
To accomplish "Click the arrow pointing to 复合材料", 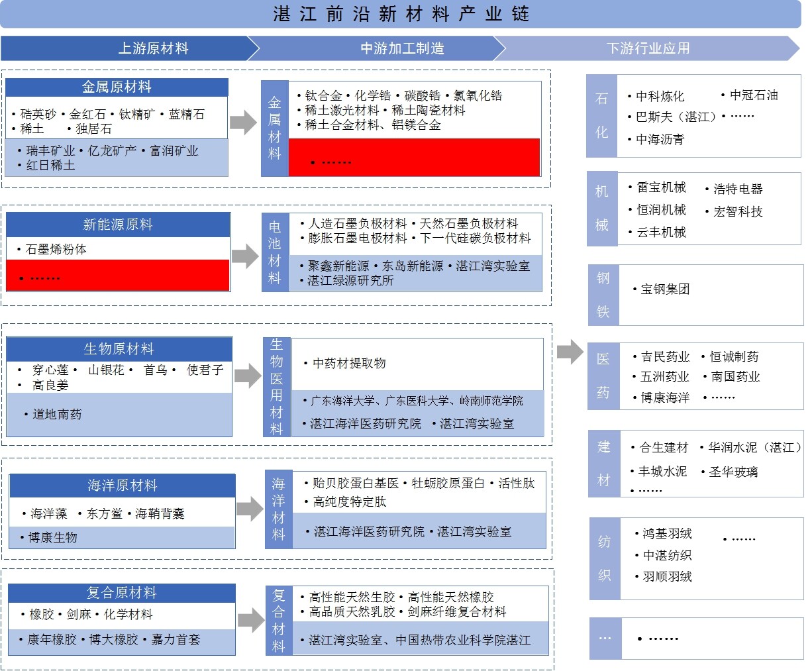I will coord(251,620).
